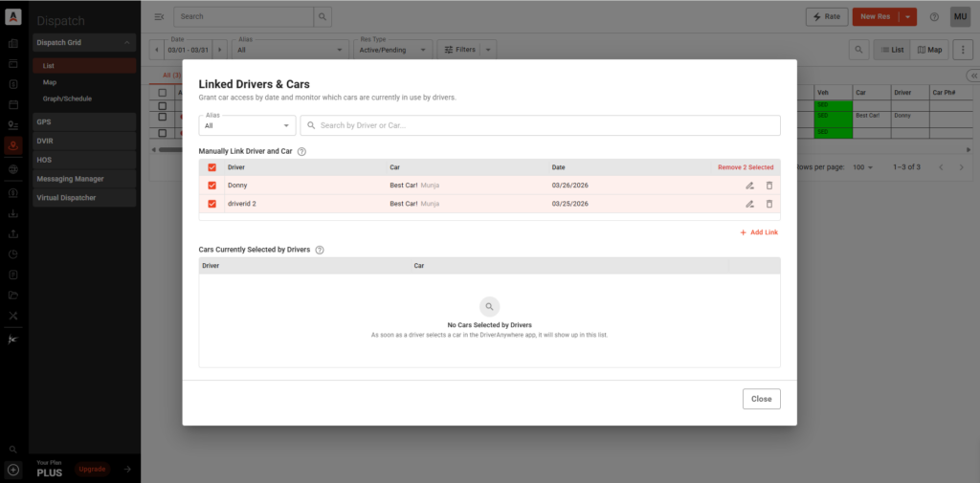Open the Alias dropdown in the dialog
This screenshot has width=980, height=483.
(x=249, y=125)
